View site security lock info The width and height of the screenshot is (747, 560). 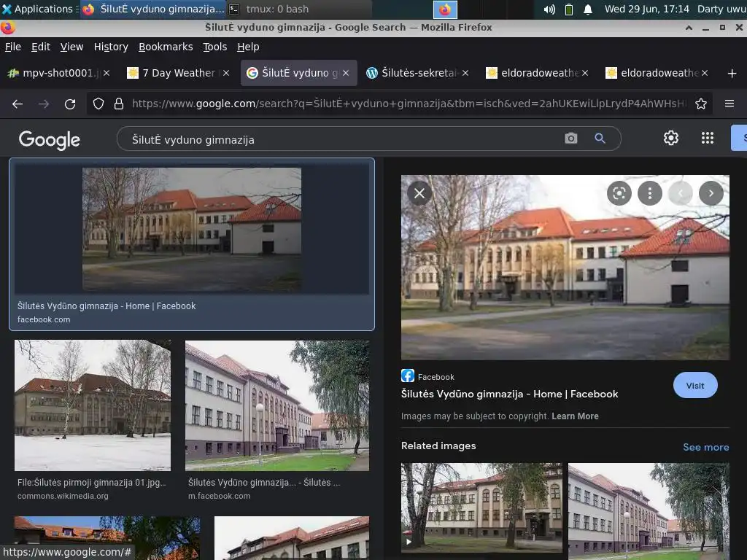(x=119, y=104)
